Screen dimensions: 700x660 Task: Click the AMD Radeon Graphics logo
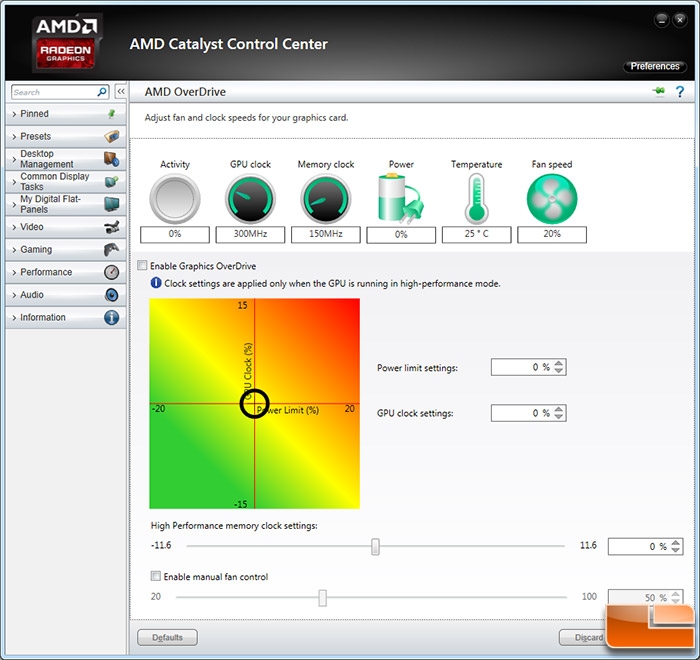coord(66,43)
